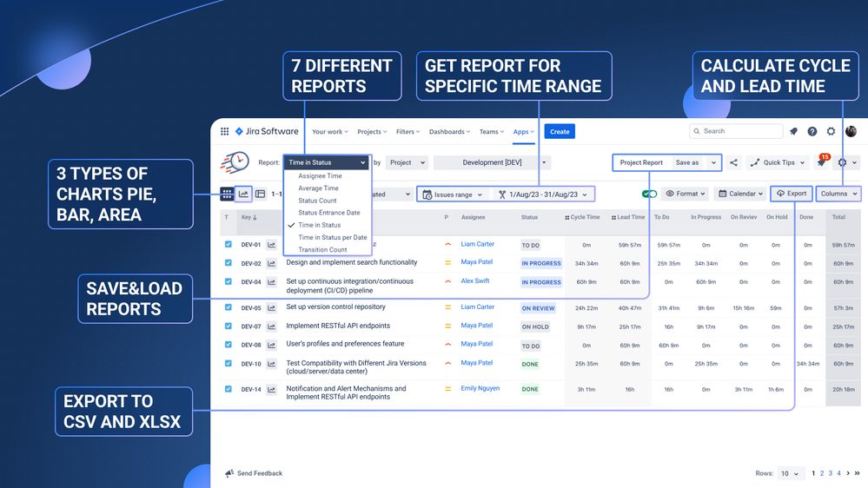Screen dimensions: 868x488
Task: Open the Project grouping dropdown
Action: click(407, 162)
